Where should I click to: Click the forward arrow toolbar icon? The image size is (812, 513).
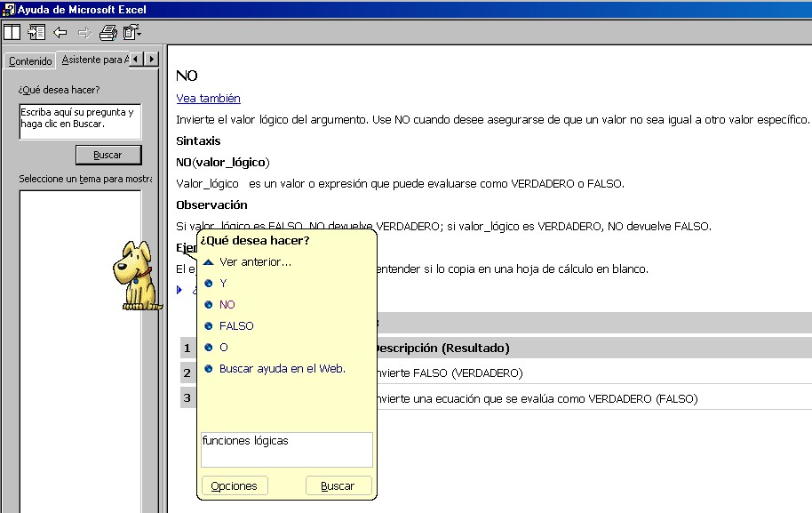84,33
